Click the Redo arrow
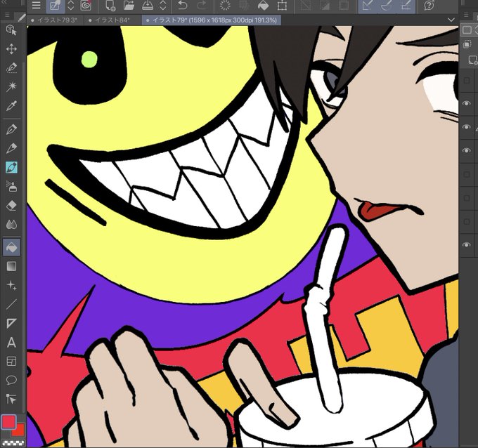 tap(202, 6)
